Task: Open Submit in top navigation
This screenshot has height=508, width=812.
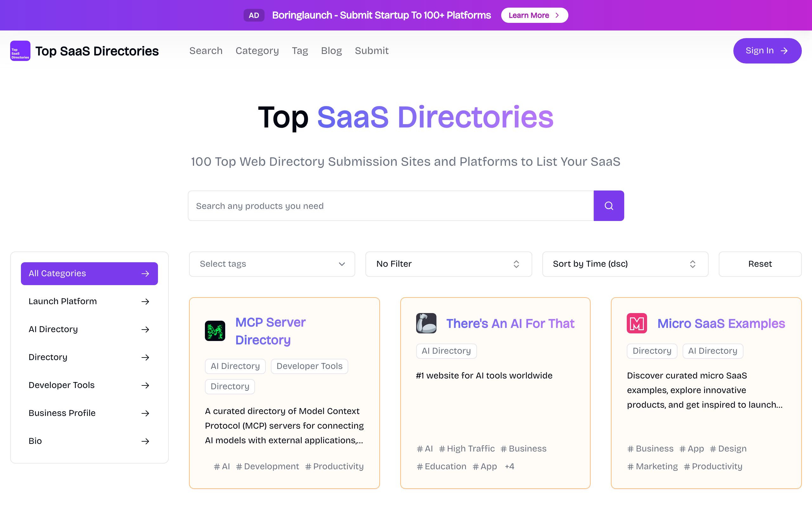Action: click(372, 51)
